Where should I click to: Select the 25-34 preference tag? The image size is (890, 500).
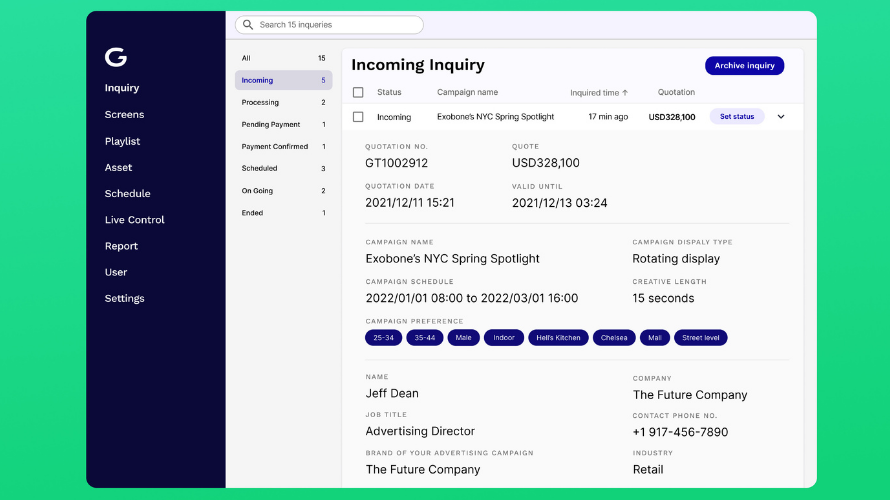tap(384, 338)
